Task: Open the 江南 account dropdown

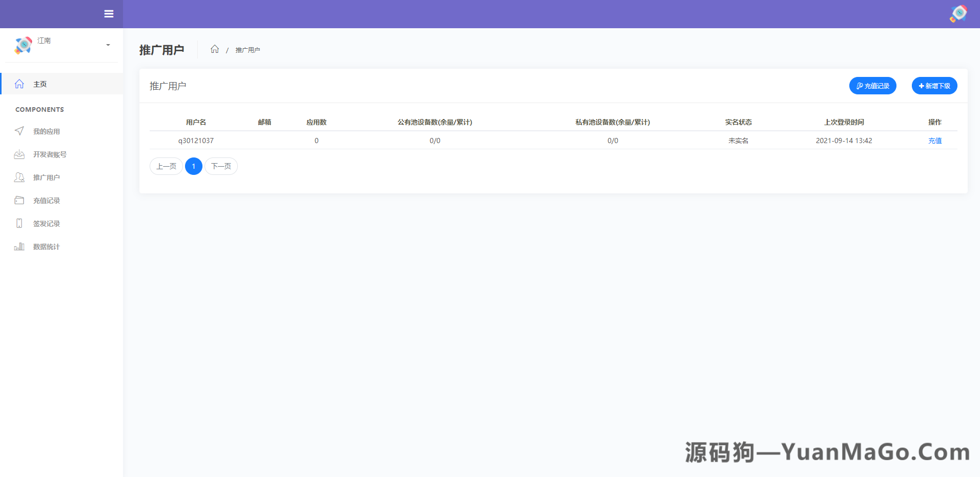Action: 108,46
